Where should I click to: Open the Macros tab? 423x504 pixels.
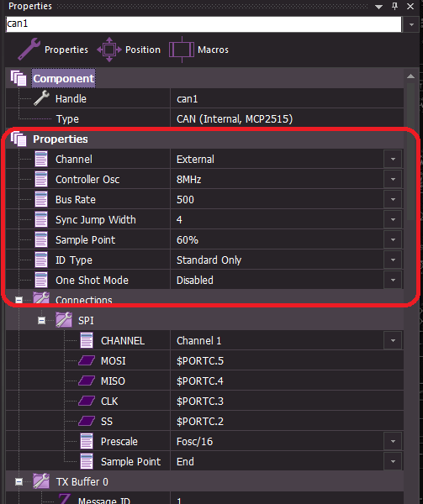[198, 50]
